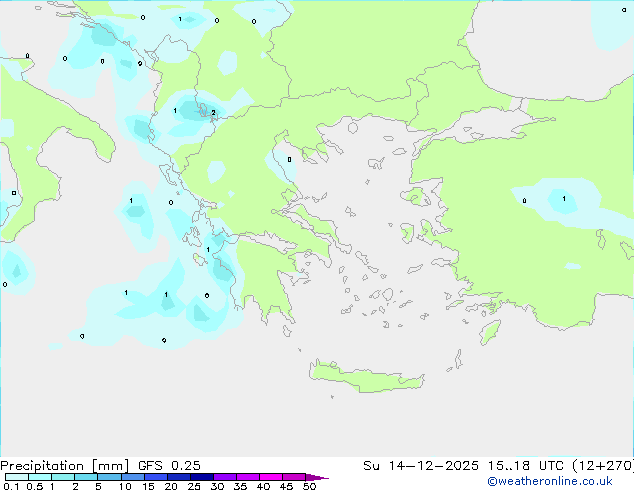This screenshot has width=634, height=490.
Task: Click the legend swatch between 30 and 35
Action: tap(225, 477)
